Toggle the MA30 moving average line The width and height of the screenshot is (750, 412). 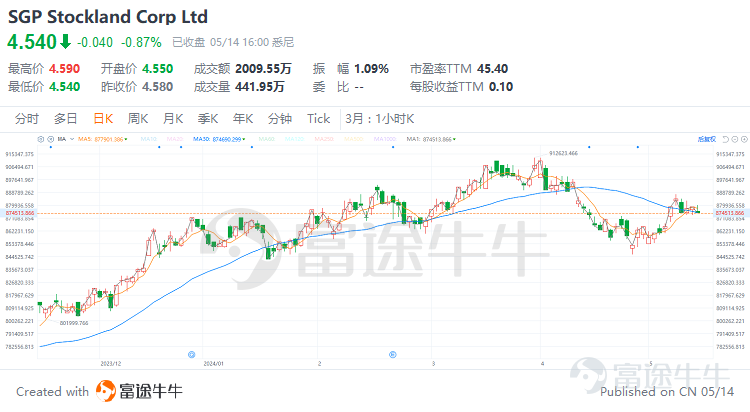click(x=219, y=139)
